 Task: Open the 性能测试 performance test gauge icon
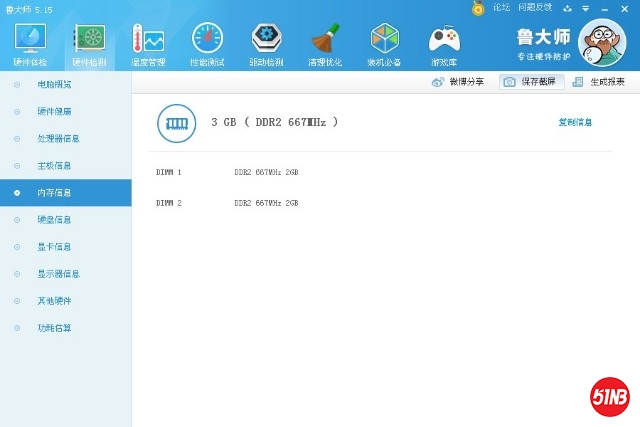(207, 42)
